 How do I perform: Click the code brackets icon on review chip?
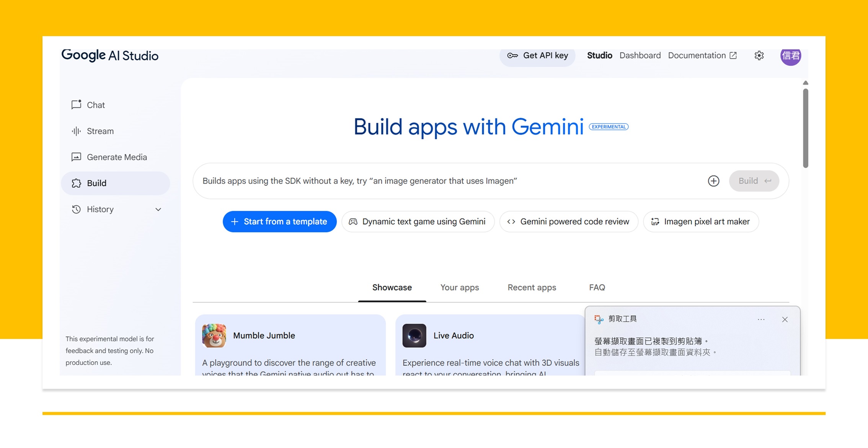tap(511, 222)
